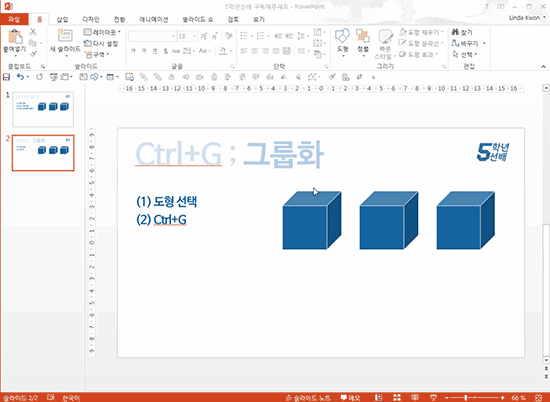The image size is (550, 402).
Task: Select slide 1 thumbnail
Action: click(43, 109)
